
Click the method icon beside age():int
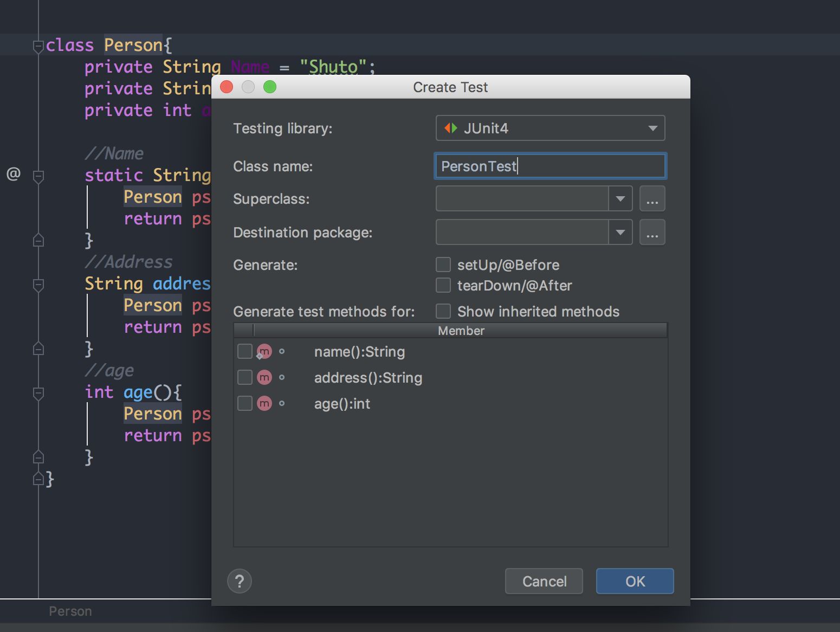point(264,403)
